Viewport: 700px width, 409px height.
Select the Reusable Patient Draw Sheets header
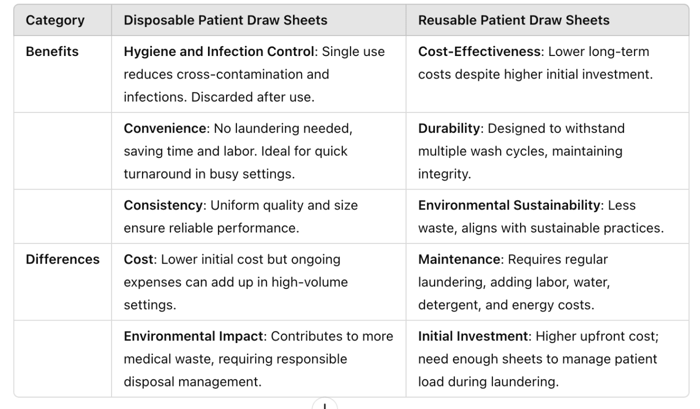click(514, 20)
